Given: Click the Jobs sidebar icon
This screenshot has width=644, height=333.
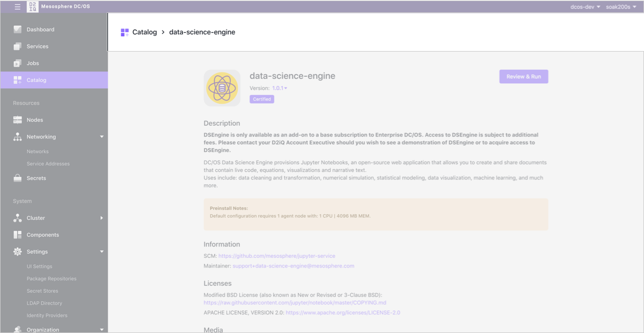Looking at the screenshot, I should click(x=18, y=63).
